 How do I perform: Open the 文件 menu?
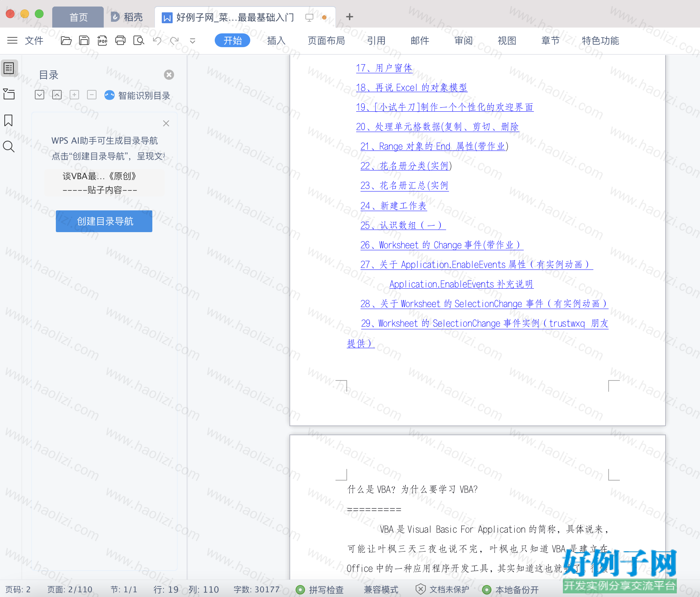[x=34, y=40]
